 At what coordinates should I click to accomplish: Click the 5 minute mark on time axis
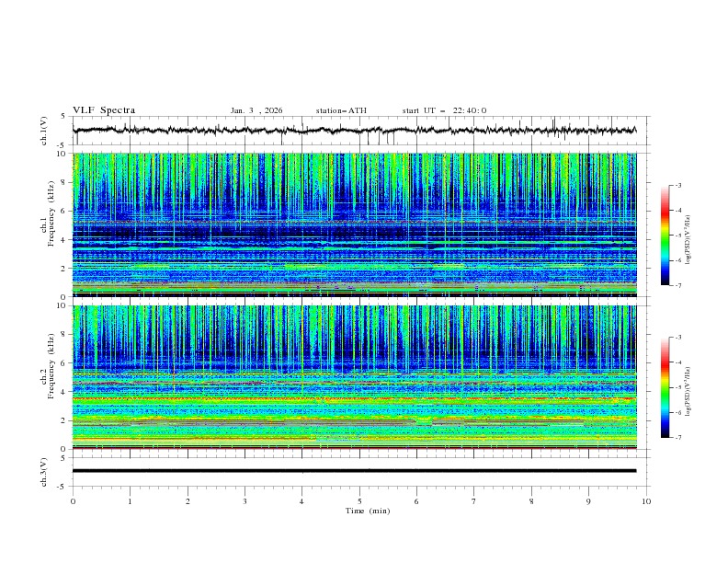(359, 500)
